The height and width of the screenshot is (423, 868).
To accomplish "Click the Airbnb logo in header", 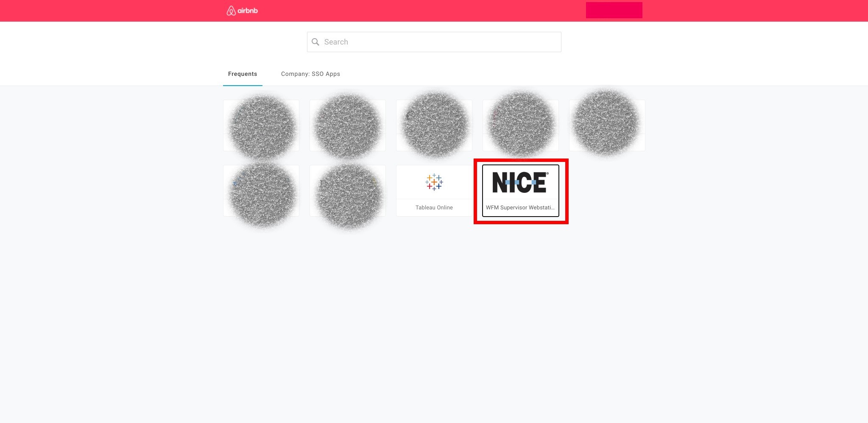I will coord(242,11).
